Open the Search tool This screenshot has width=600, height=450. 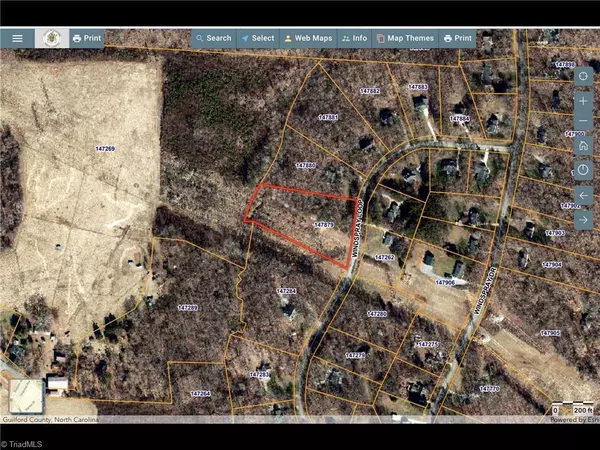pos(214,38)
